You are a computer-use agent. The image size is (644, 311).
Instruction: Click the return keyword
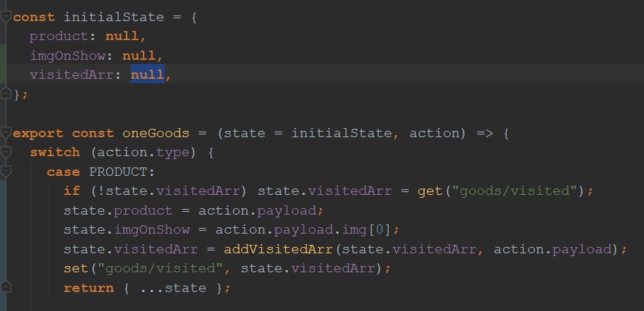[x=89, y=288]
